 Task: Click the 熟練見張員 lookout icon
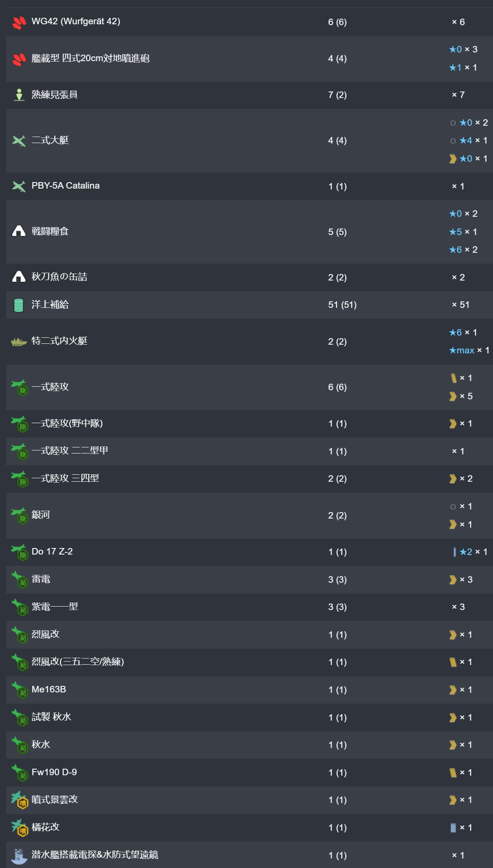pos(19,95)
